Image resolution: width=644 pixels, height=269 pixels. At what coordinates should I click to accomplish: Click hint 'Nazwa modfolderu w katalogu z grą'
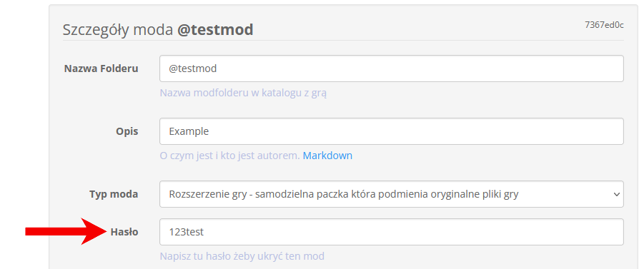[243, 93]
